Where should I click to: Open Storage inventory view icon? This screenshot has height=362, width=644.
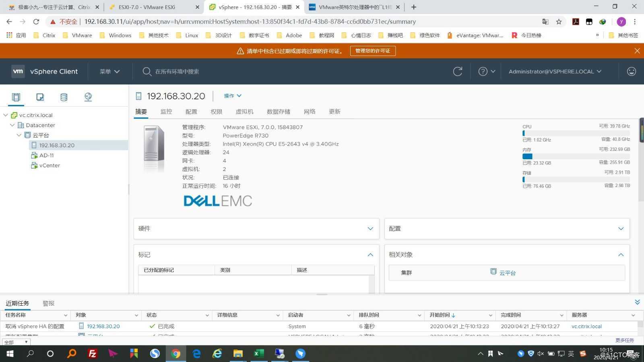click(64, 97)
